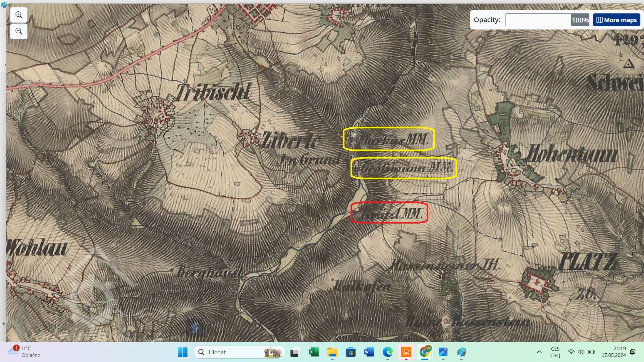
Task: Open Microsoft Edge from taskbar
Action: (x=387, y=352)
